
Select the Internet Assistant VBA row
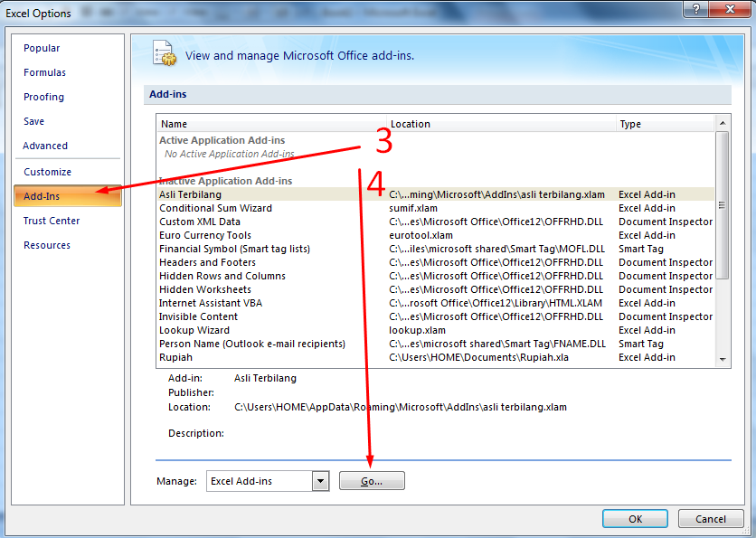(436, 303)
